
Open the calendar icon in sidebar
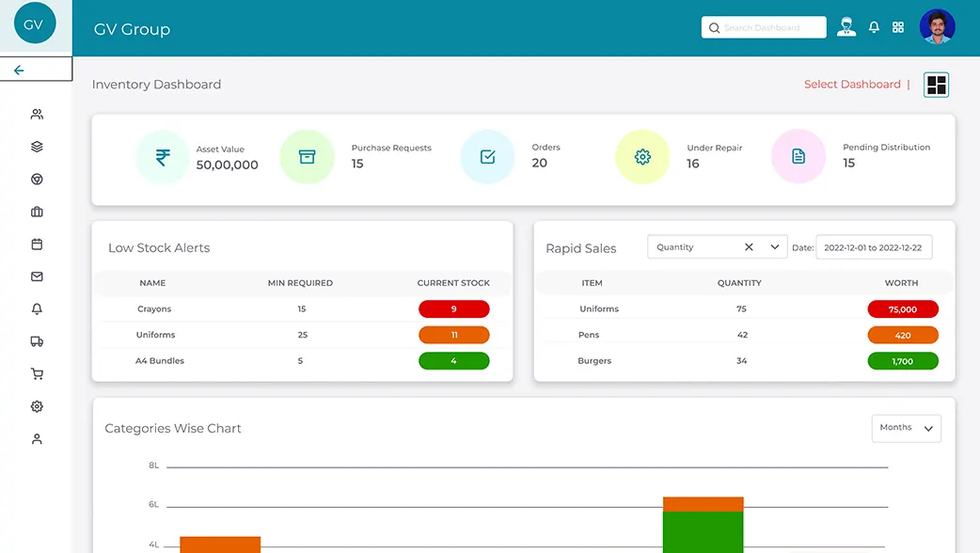[37, 244]
